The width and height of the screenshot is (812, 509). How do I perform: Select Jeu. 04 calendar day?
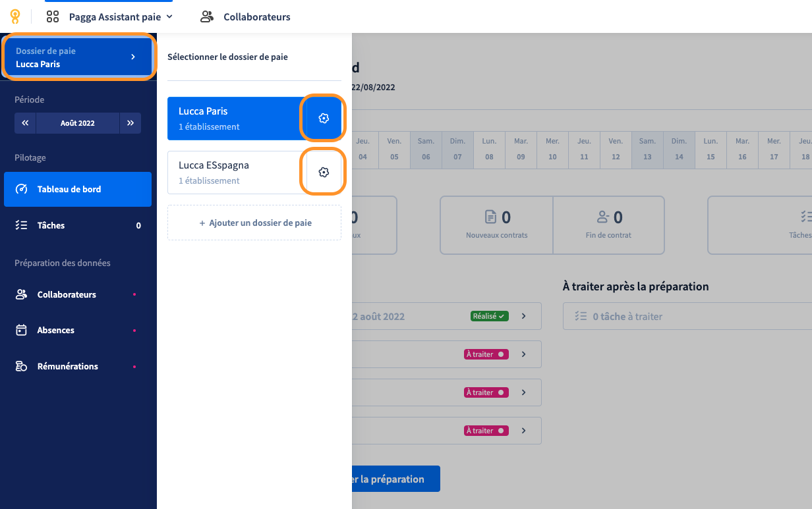[x=362, y=149]
